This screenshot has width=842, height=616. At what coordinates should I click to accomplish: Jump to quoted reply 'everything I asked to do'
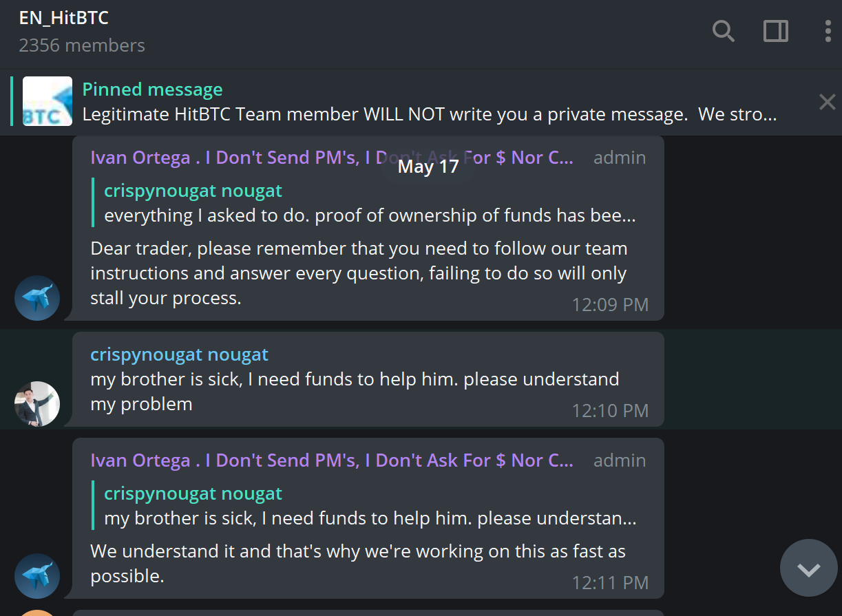[369, 203]
